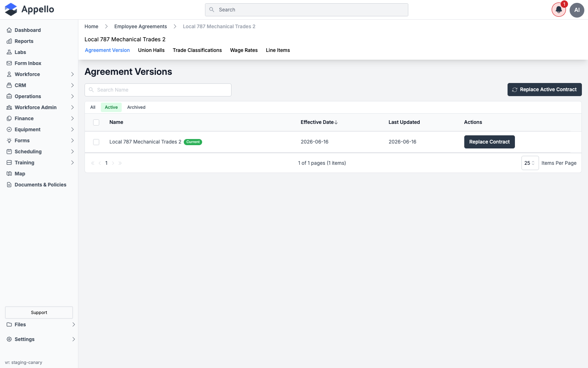The image size is (588, 368).
Task: Sort by Effective Date column header
Action: tap(319, 122)
